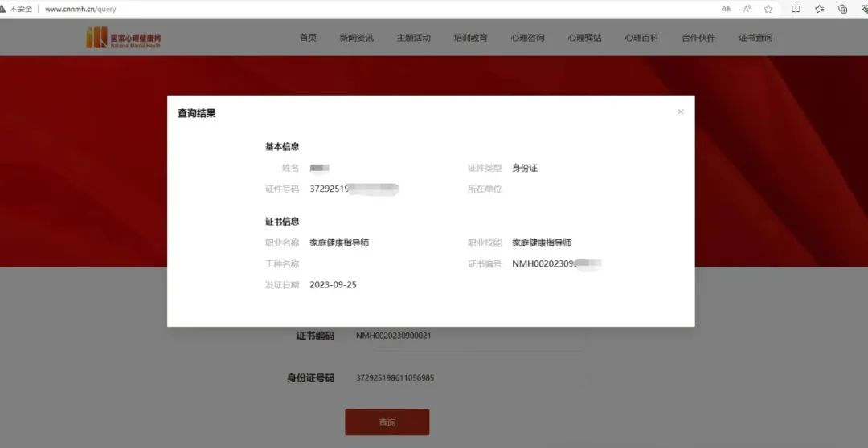
Task: Close the 查询结果 dialog with the X
Action: click(681, 112)
